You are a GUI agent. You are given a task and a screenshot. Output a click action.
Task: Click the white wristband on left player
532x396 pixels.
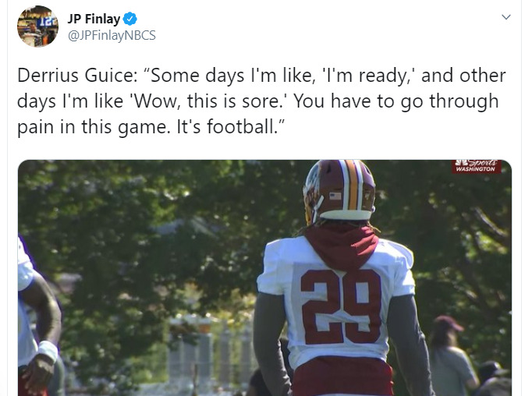[48, 349]
